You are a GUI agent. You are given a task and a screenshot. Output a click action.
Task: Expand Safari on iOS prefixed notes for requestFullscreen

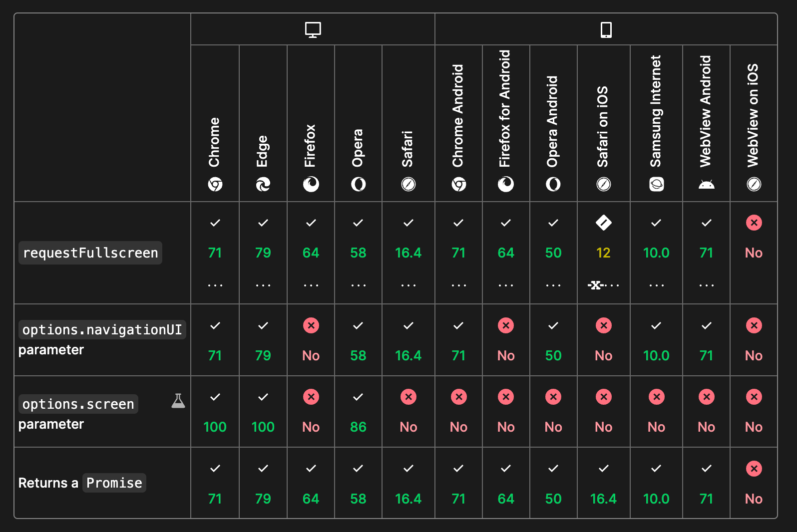(x=603, y=285)
